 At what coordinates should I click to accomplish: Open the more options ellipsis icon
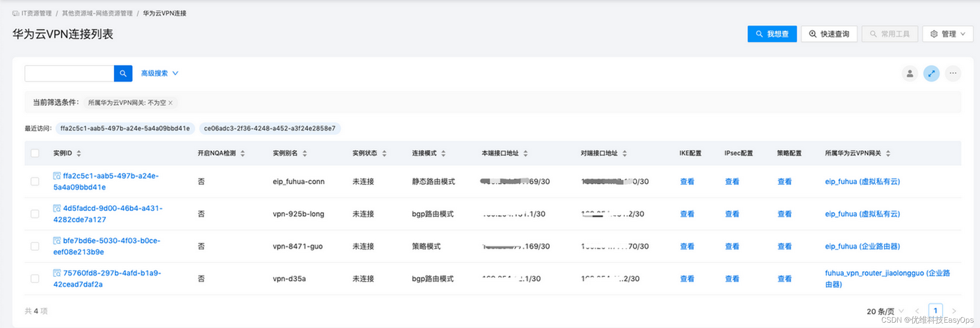(953, 73)
